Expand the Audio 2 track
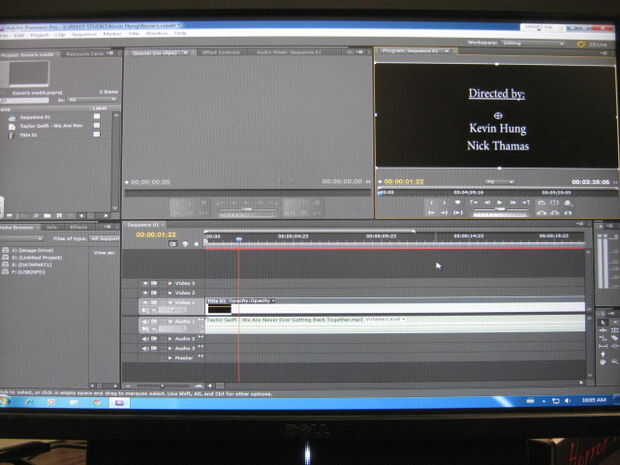620x465 pixels. pyautogui.click(x=170, y=339)
